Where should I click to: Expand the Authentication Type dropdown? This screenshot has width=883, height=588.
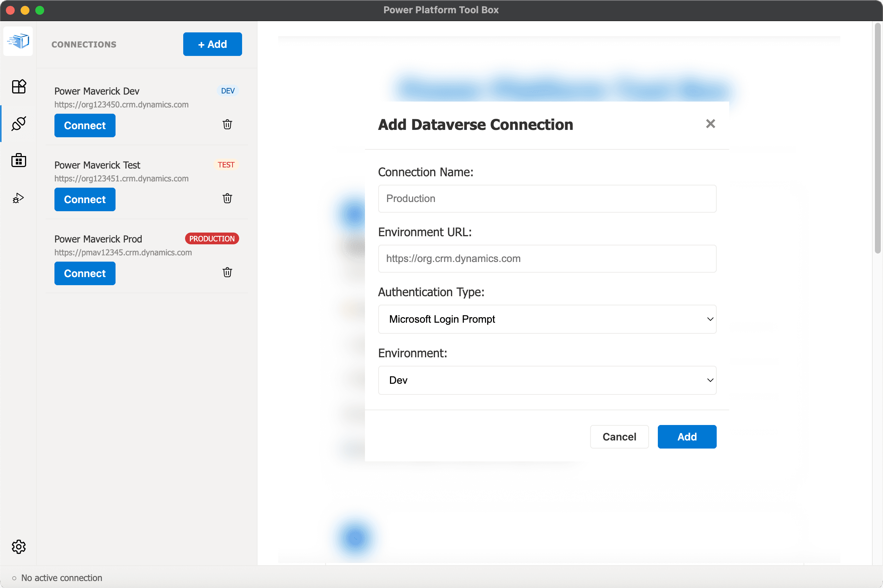(547, 319)
